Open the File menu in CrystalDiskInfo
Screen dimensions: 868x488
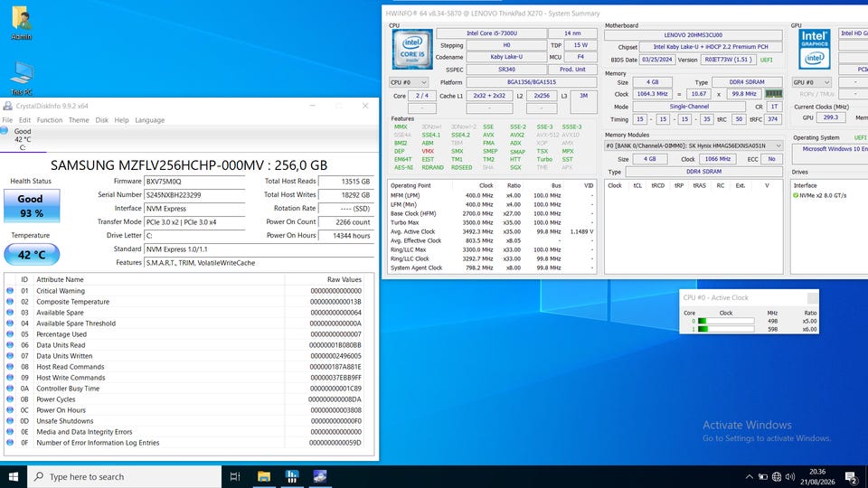click(x=7, y=120)
